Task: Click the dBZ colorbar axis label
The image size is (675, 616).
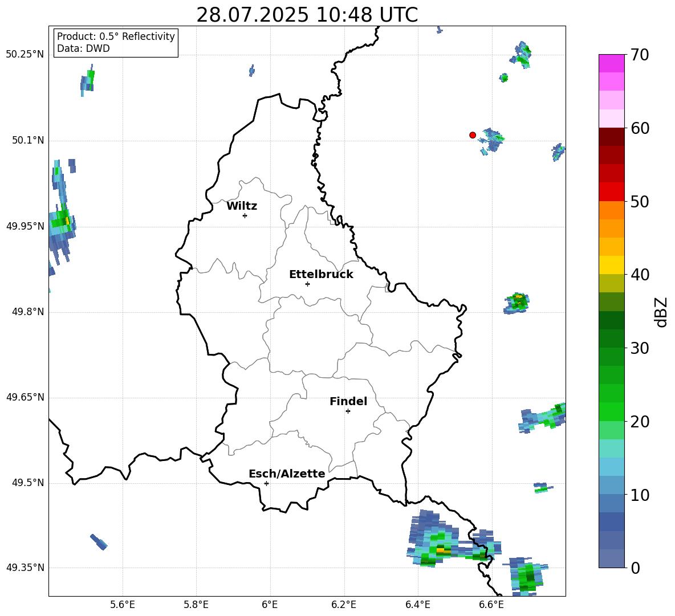Action: pos(661,312)
